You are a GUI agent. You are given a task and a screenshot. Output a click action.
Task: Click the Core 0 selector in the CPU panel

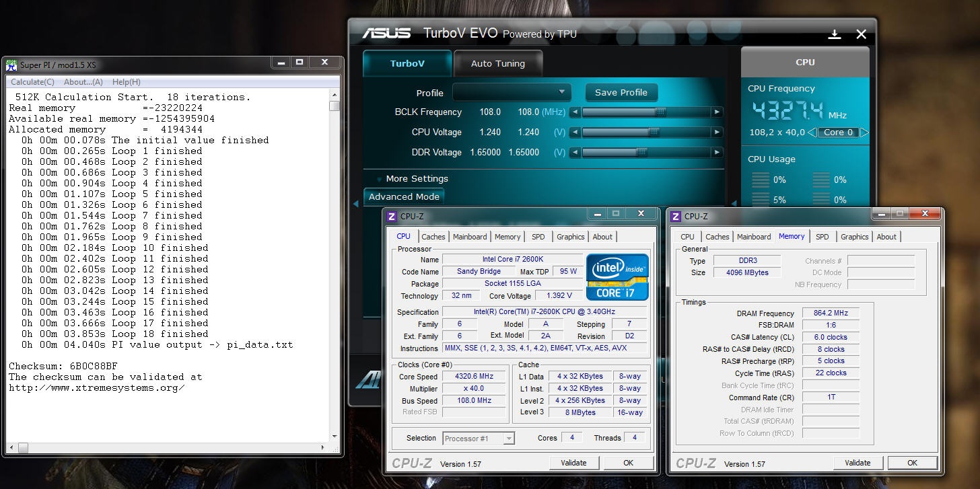[x=839, y=133]
